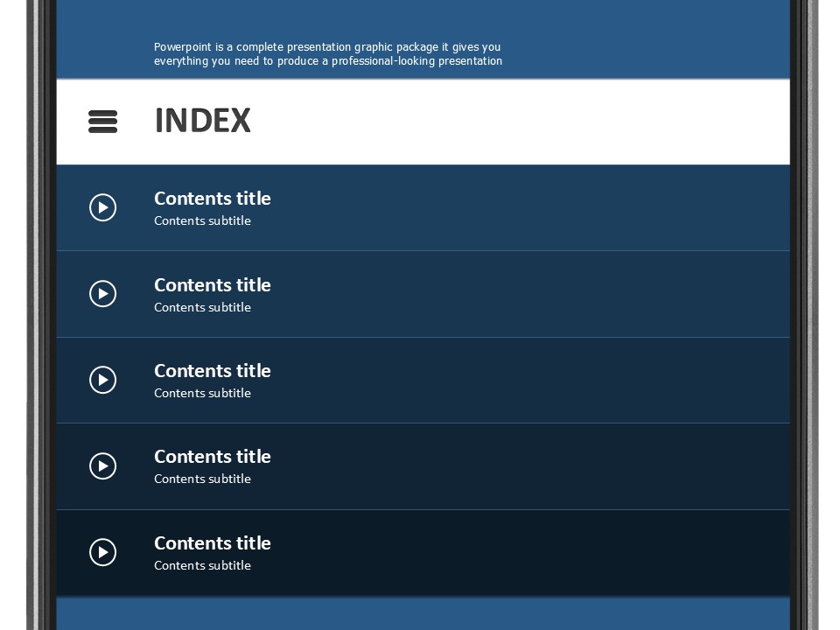Open the fourth Contents title

pos(212,457)
